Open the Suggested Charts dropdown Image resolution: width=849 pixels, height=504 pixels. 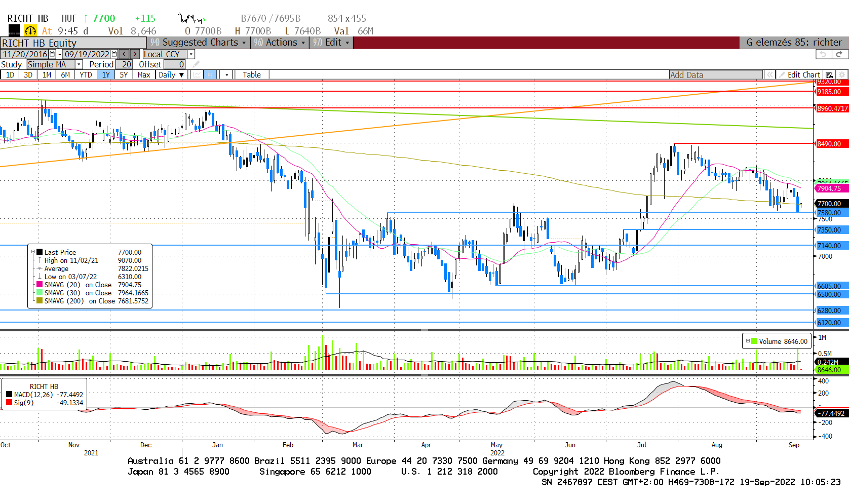pyautogui.click(x=199, y=43)
